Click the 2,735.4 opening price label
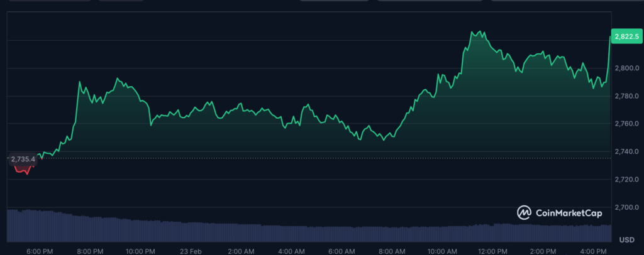 [x=23, y=160]
